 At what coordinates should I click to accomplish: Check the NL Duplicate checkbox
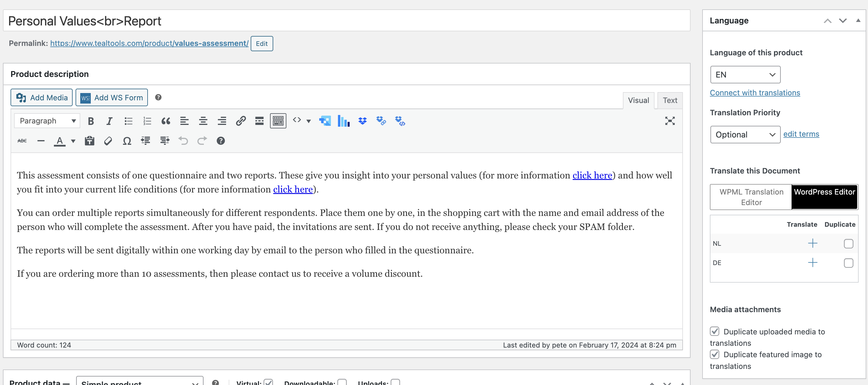(x=848, y=244)
